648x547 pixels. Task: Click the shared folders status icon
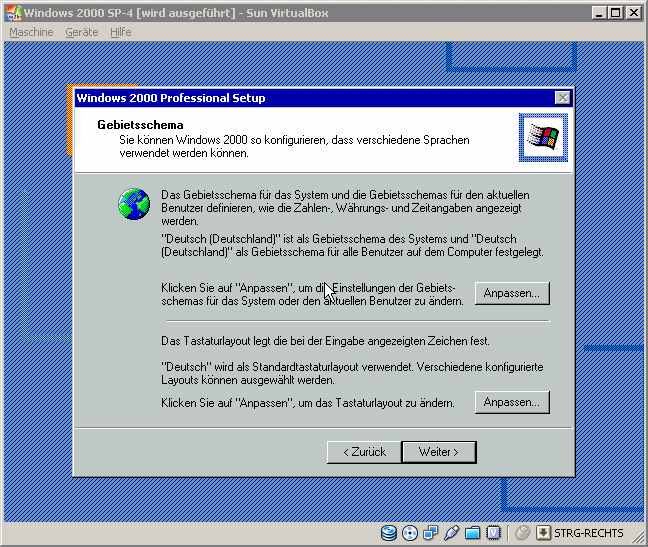point(473,533)
